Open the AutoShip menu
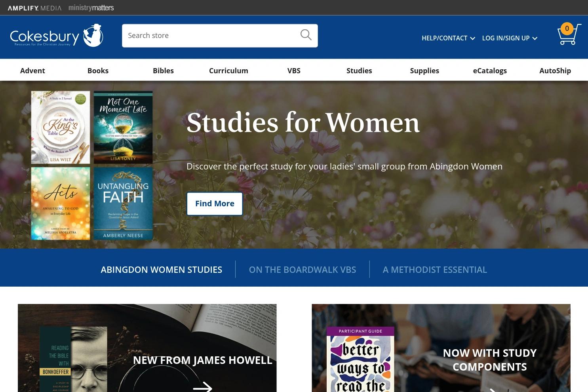This screenshot has height=392, width=588. click(x=555, y=70)
